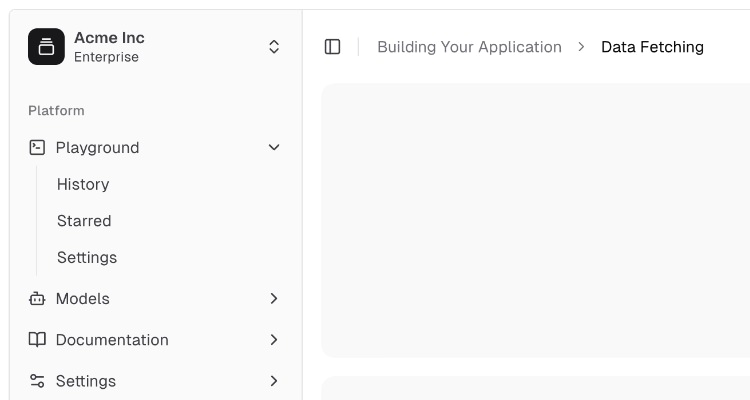Screen dimensions: 750x400
Task: Click the Playground terminal icon
Action: click(37, 147)
